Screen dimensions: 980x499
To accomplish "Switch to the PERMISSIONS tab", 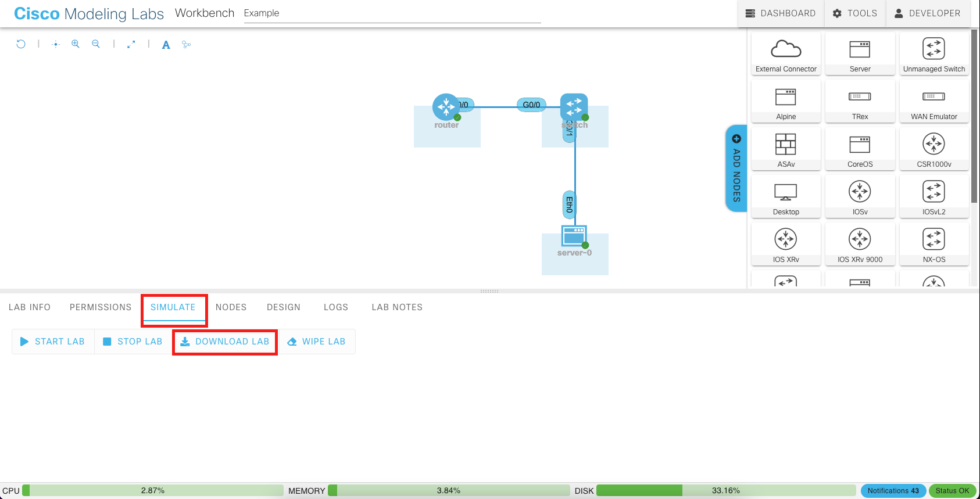I will pos(101,307).
